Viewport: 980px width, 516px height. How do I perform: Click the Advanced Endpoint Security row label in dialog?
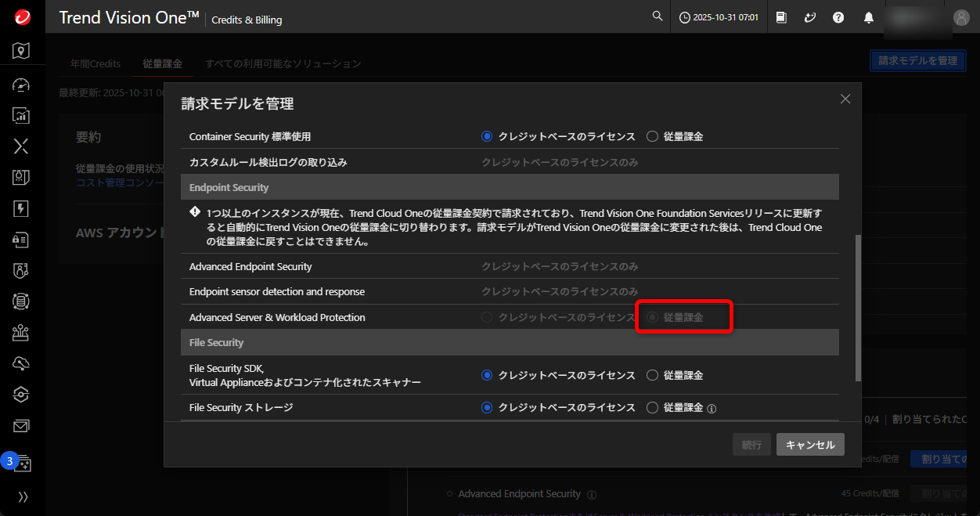pos(250,267)
